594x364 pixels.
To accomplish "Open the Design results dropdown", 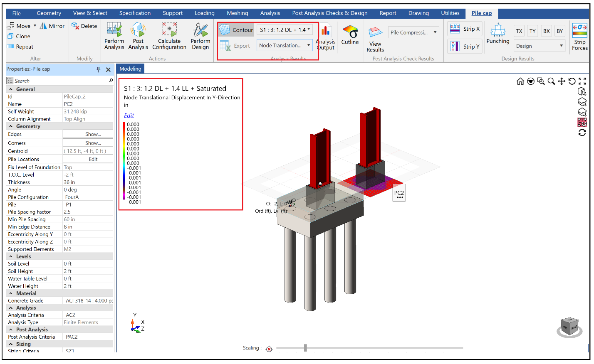I will pyautogui.click(x=540, y=46).
